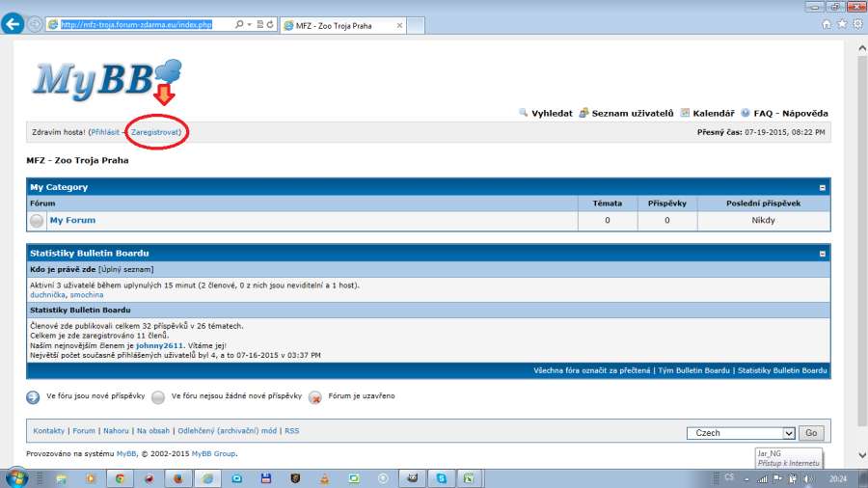The image size is (868, 488).
Task: Open the language dropdown showing Czech
Action: pos(740,433)
